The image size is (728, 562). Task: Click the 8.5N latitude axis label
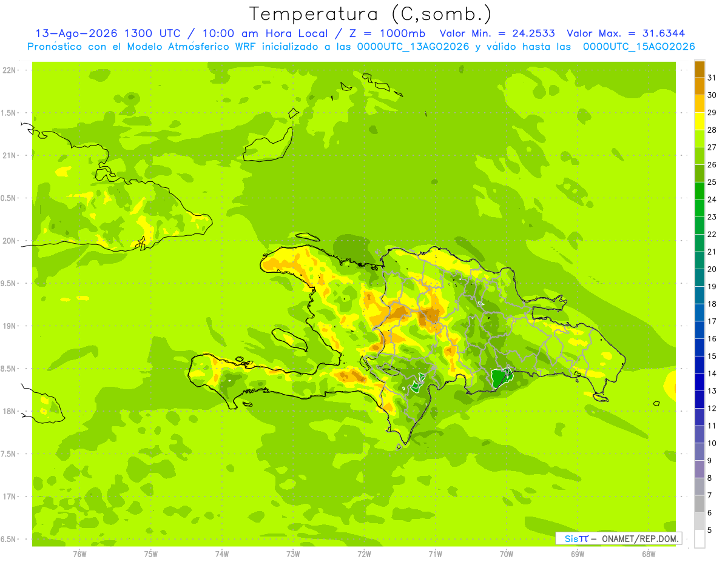[x=9, y=369]
